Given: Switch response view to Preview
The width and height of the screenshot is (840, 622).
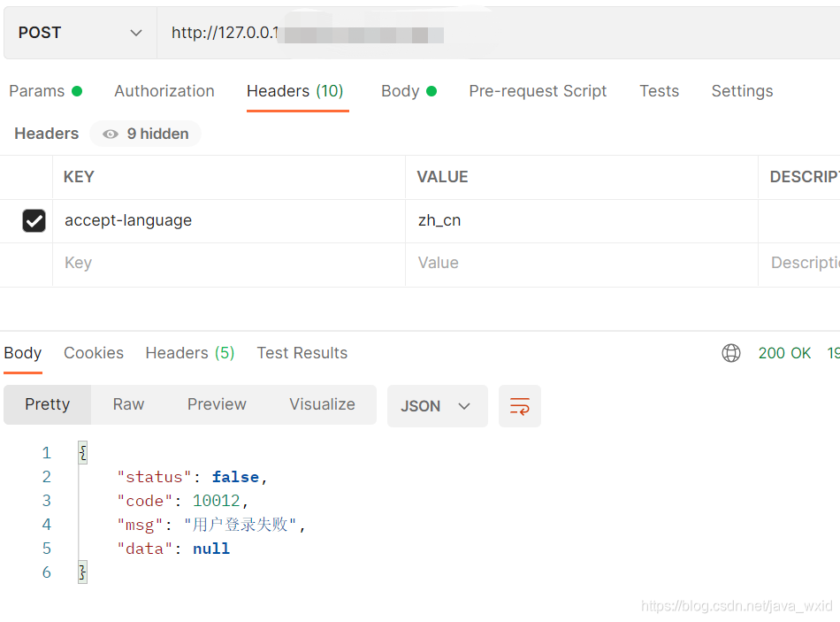Looking at the screenshot, I should pyautogui.click(x=217, y=404).
